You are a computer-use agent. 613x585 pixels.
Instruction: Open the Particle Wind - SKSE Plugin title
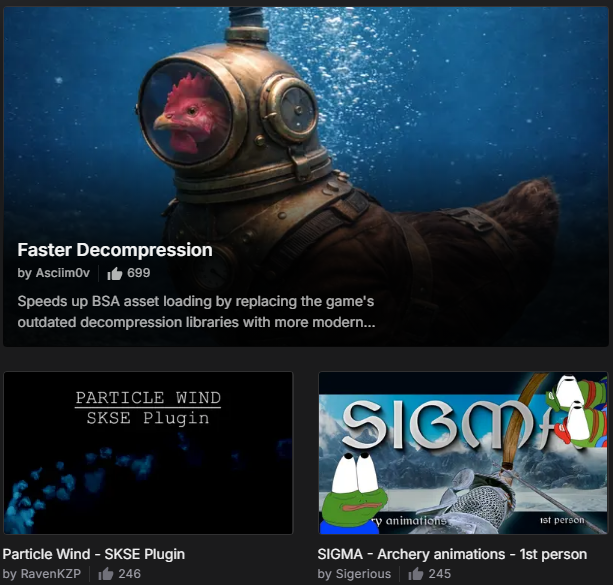tap(94, 554)
